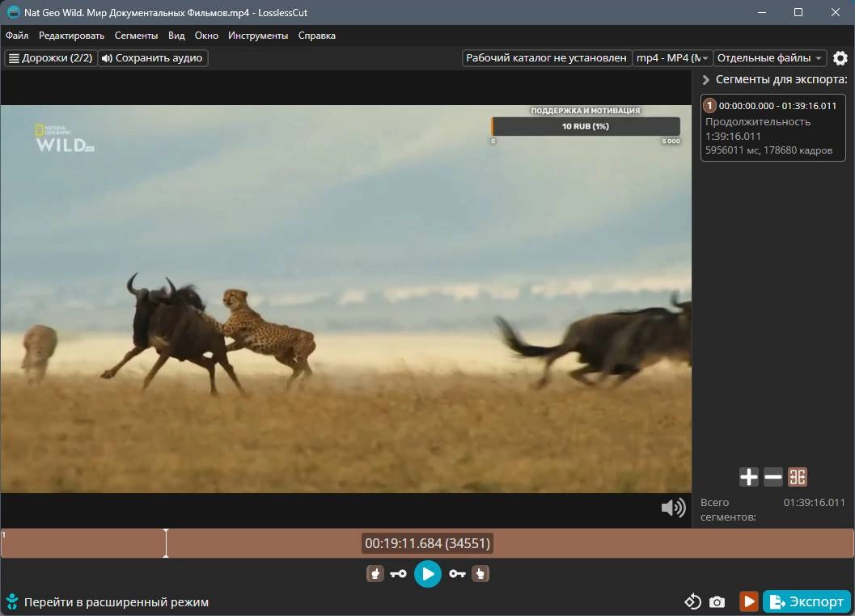Remove current segment with minus

772,477
